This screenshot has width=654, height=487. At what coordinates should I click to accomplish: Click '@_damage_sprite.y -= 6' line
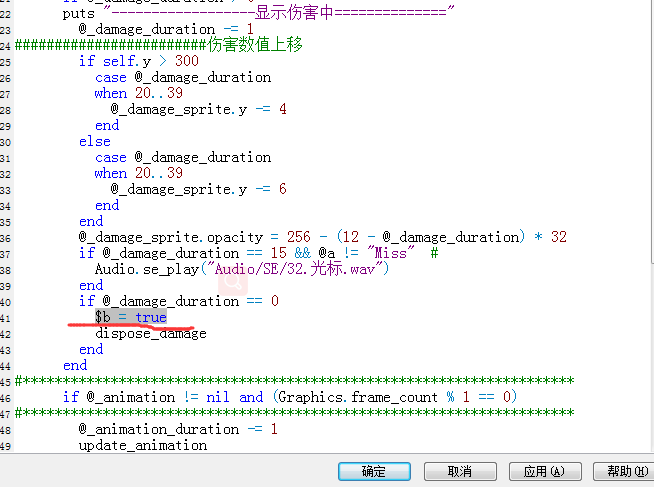click(x=199, y=189)
